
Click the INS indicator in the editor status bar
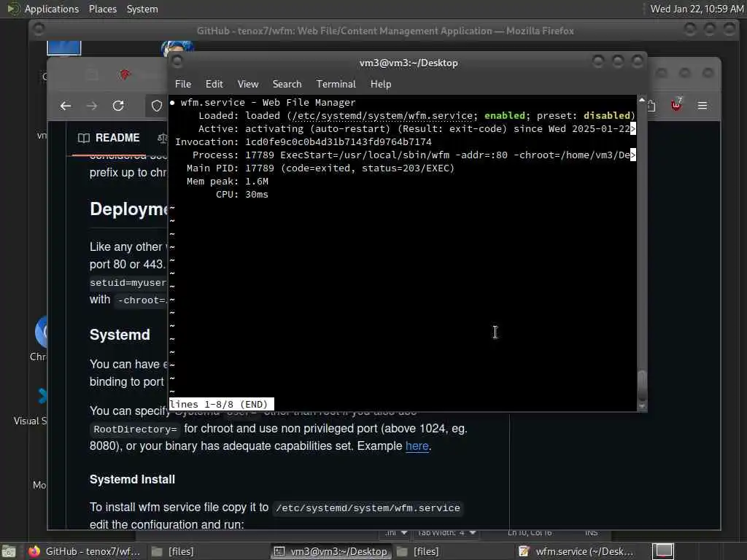tap(591, 532)
